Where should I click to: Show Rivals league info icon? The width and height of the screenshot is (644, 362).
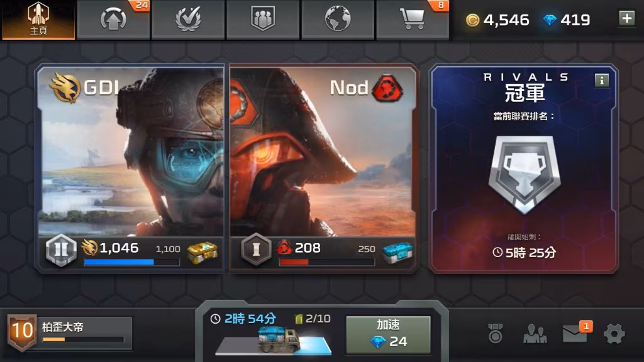[x=602, y=80]
